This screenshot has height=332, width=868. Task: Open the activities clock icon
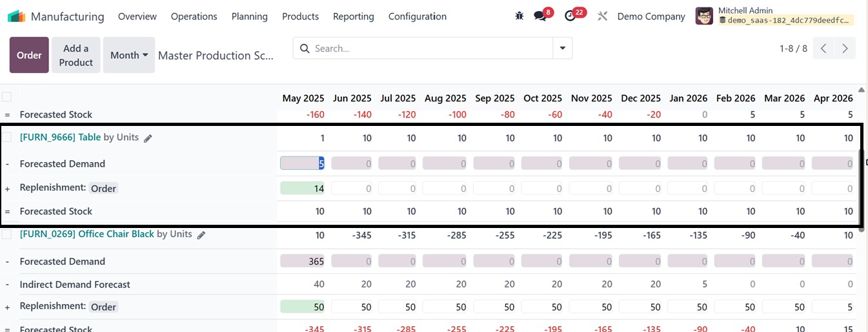(569, 16)
